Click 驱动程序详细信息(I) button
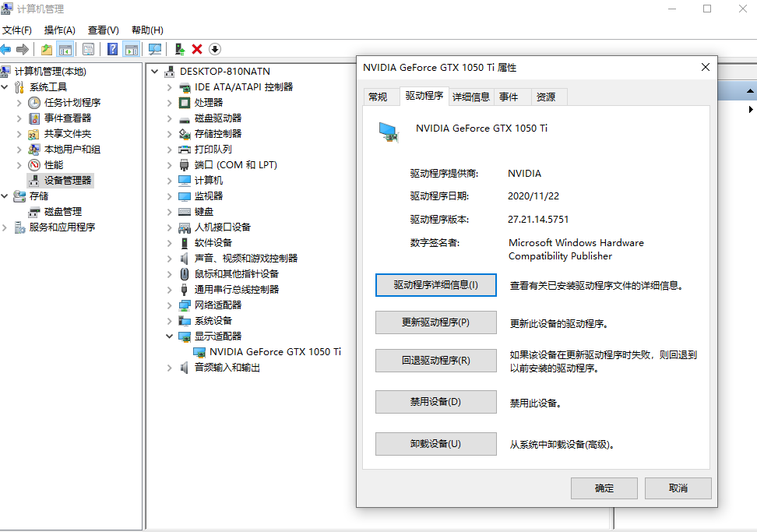757x532 pixels. (x=436, y=285)
